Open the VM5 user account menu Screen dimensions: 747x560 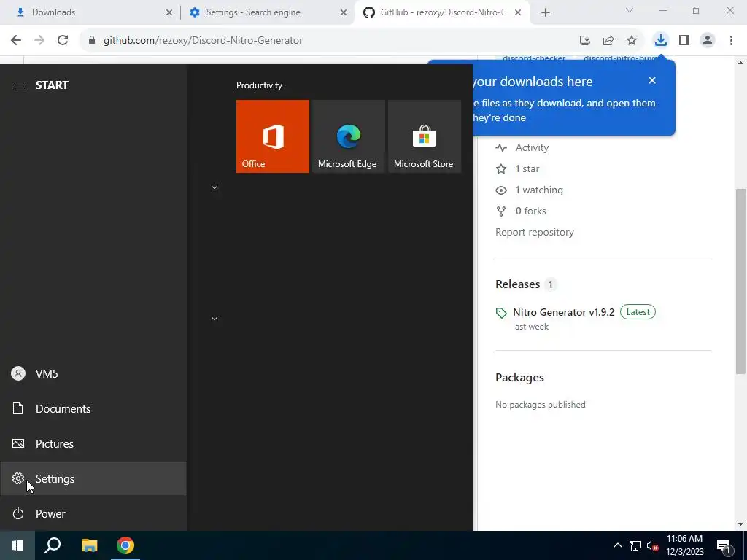pyautogui.click(x=93, y=374)
